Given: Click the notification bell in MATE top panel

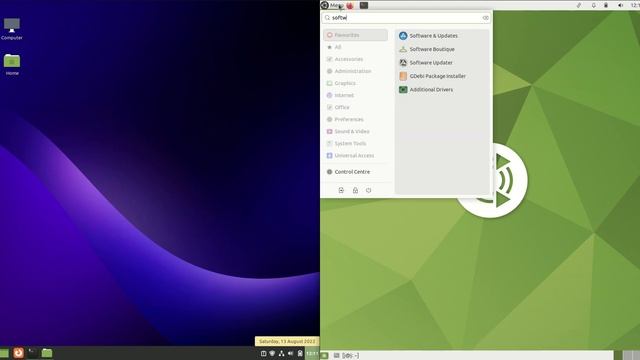Looking at the screenshot, I should (x=593, y=5).
